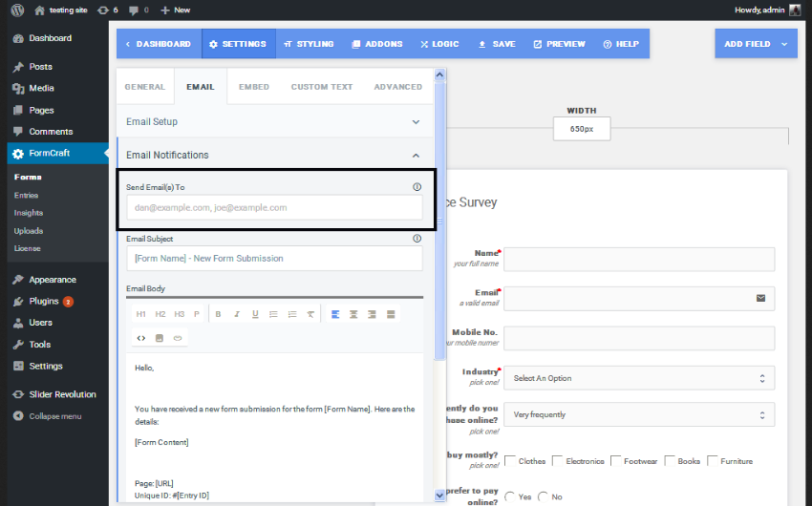Apply H3 heading in email editor

[x=180, y=314]
